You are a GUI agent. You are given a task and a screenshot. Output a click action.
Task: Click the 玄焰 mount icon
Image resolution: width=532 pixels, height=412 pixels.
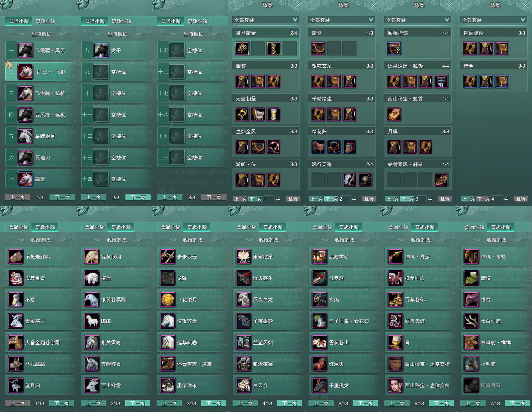coord(320,299)
